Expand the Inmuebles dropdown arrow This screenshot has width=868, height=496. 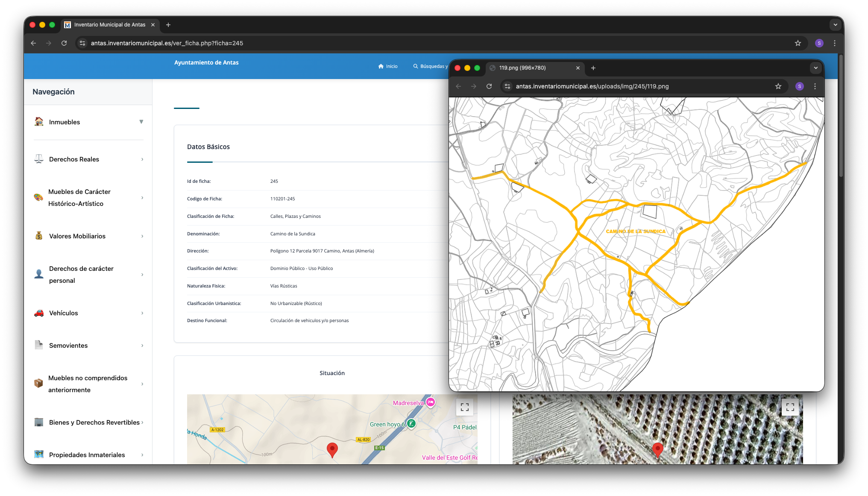tap(141, 122)
